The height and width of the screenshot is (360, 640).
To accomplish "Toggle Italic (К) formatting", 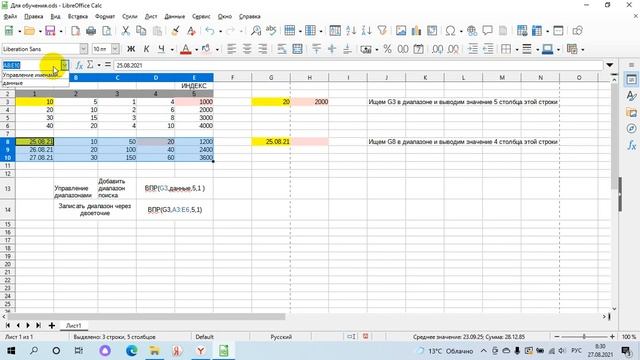I will click(146, 49).
